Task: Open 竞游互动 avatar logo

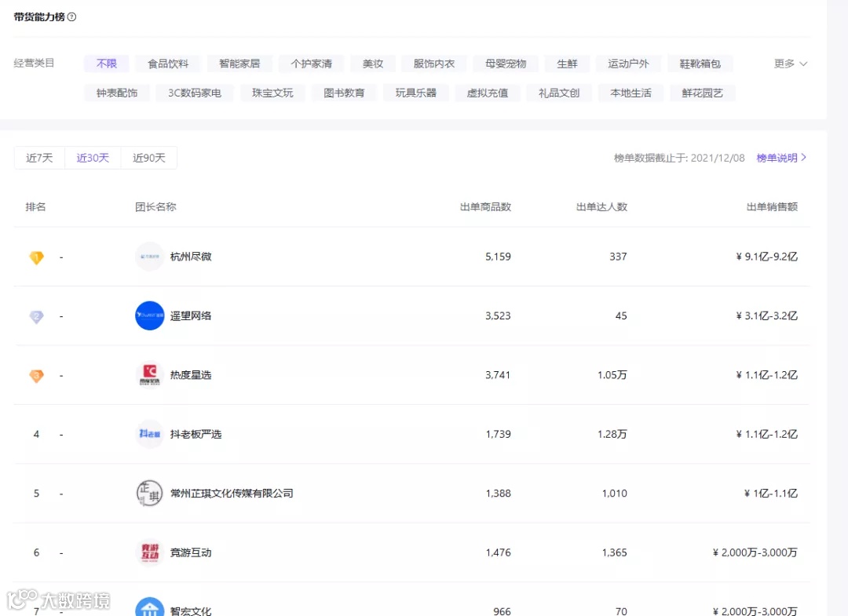Action: pos(150,552)
